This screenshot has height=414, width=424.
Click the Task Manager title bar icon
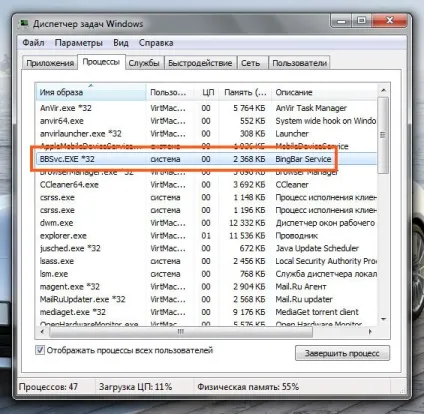(24, 24)
